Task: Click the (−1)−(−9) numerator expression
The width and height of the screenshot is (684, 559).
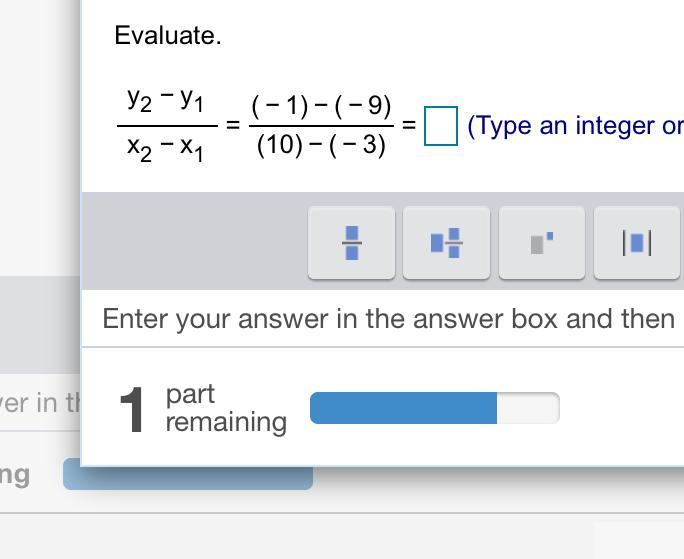Action: tap(321, 105)
